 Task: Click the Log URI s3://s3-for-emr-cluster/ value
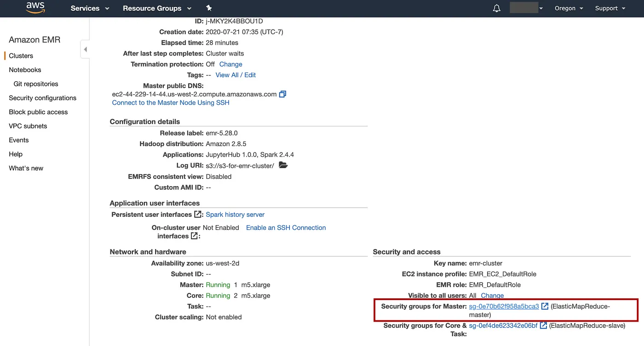[x=240, y=165]
